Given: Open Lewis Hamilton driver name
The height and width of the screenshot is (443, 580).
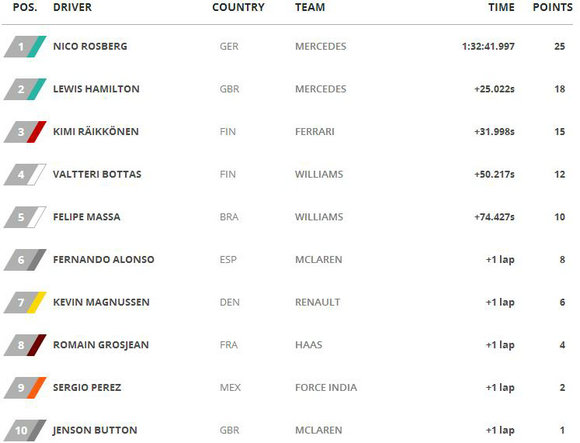Looking at the screenshot, I should coord(96,89).
